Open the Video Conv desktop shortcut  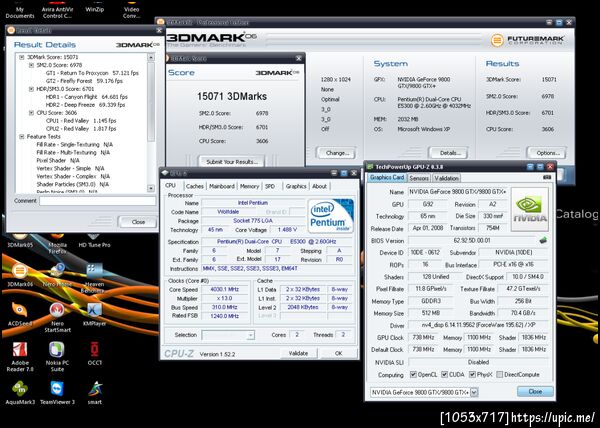tap(131, 11)
